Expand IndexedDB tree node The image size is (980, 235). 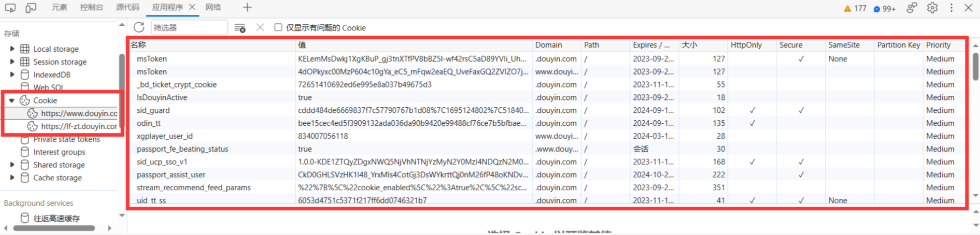coord(12,75)
